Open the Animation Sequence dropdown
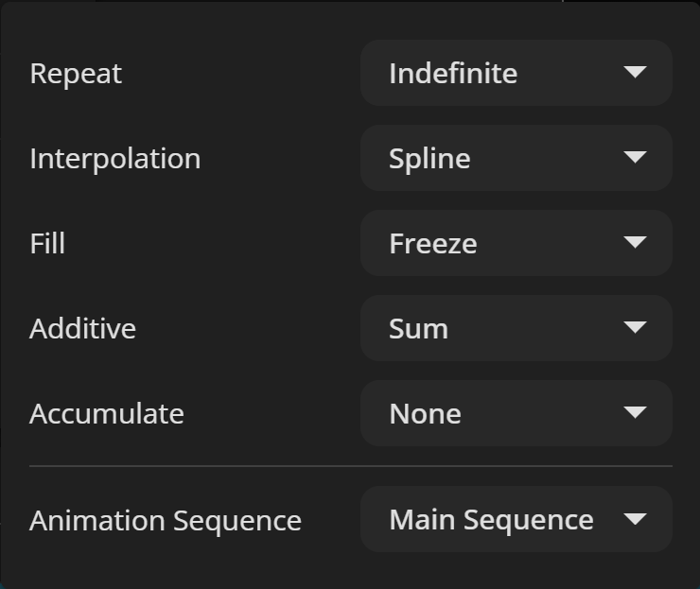The image size is (700, 589). [x=516, y=519]
